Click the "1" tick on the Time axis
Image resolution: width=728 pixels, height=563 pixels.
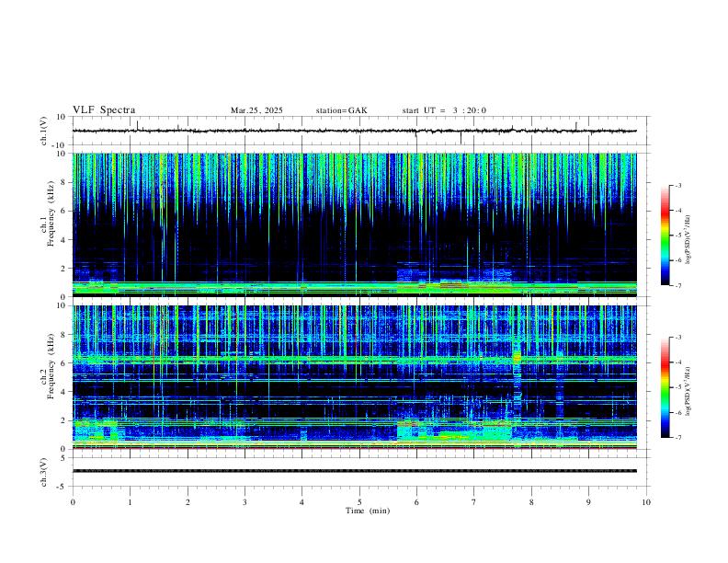130,502
